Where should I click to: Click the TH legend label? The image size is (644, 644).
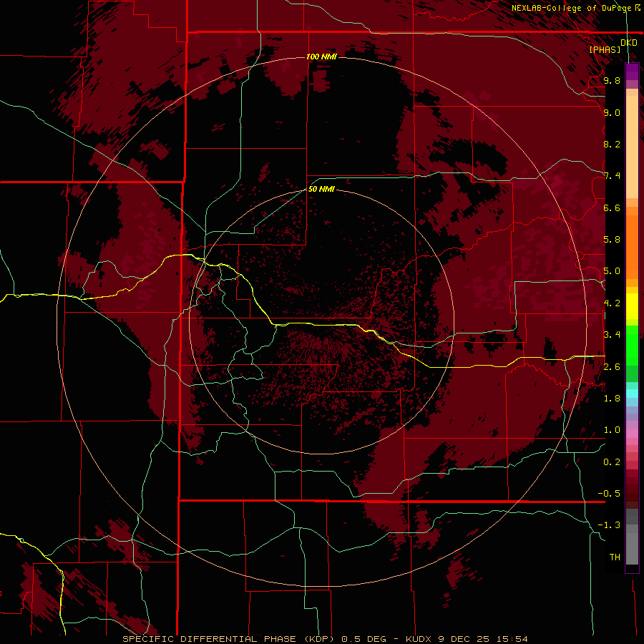[615, 557]
